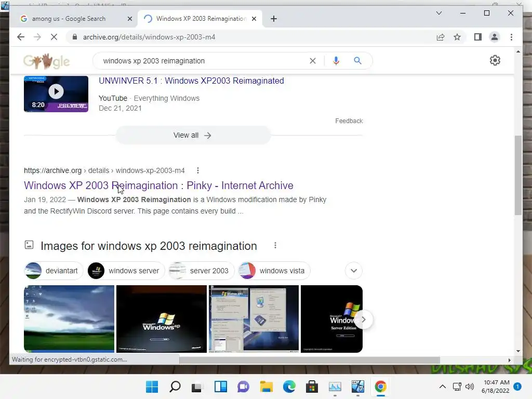Stop loading the page with X button
This screenshot has width=532, height=399.
54,37
